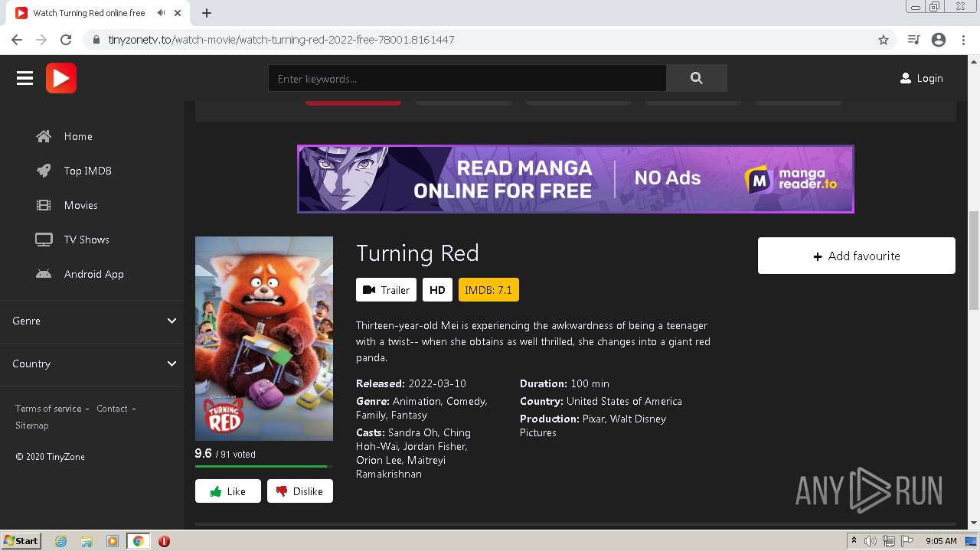Click the Family genre link
Image resolution: width=980 pixels, height=551 pixels.
pyautogui.click(x=371, y=415)
